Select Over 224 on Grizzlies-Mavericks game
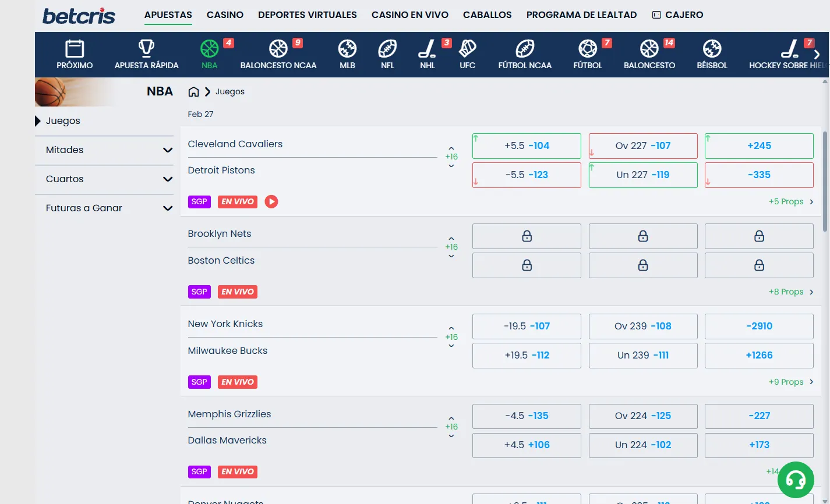 (643, 416)
